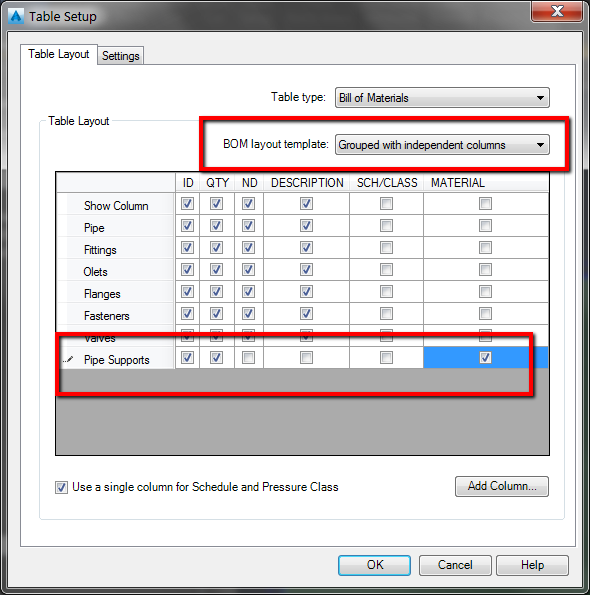Uncheck the Pipe row ID checkbox
Image resolution: width=590 pixels, height=595 pixels.
(x=187, y=225)
